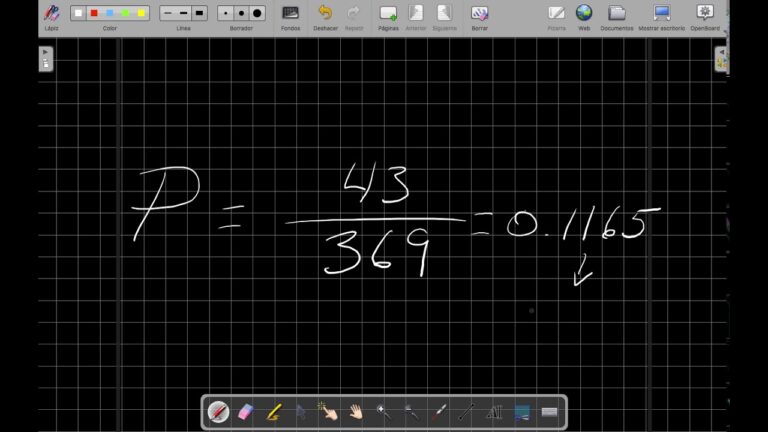
Task: Select the straight line drawing tool
Action: point(466,412)
